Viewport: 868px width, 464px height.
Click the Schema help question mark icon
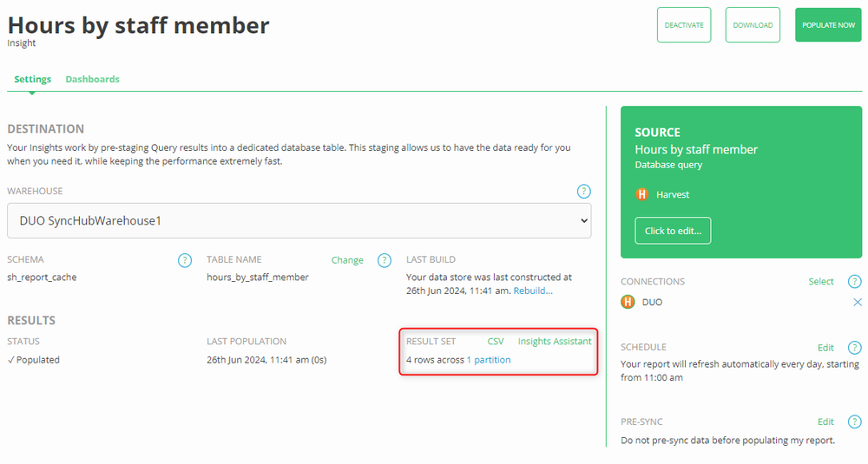coord(184,260)
